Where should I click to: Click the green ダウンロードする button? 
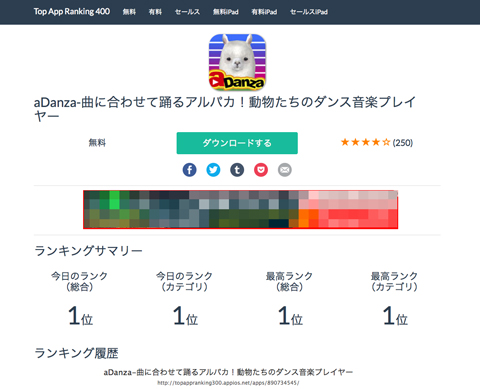(x=237, y=143)
